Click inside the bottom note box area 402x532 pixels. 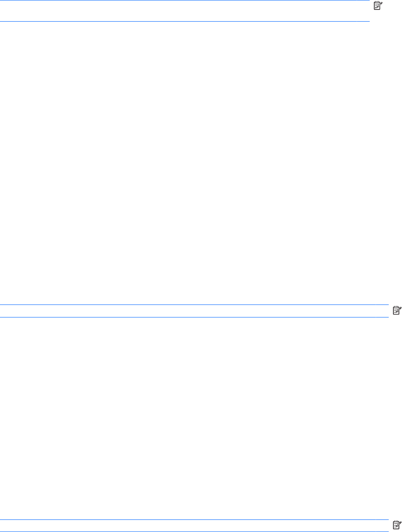(x=195, y=526)
